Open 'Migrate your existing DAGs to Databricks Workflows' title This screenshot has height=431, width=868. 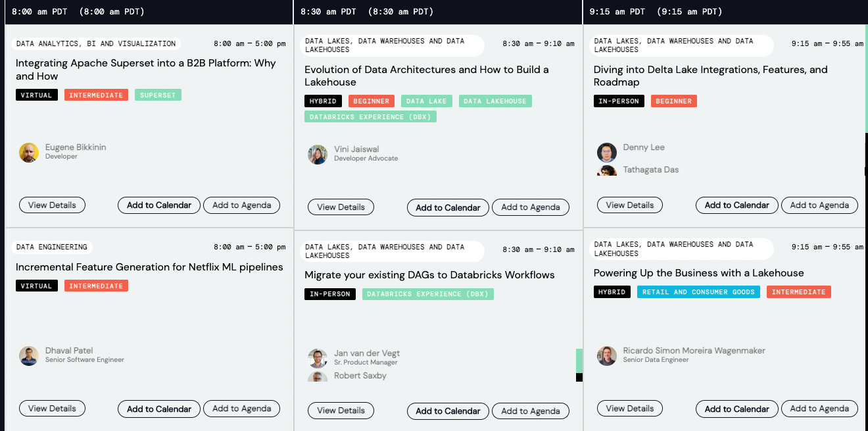[x=429, y=275]
